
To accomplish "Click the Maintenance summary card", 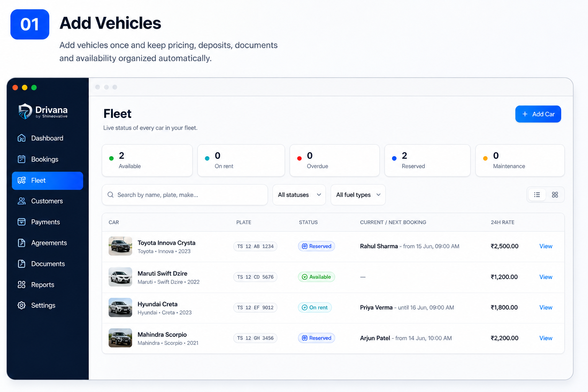I will (520, 160).
